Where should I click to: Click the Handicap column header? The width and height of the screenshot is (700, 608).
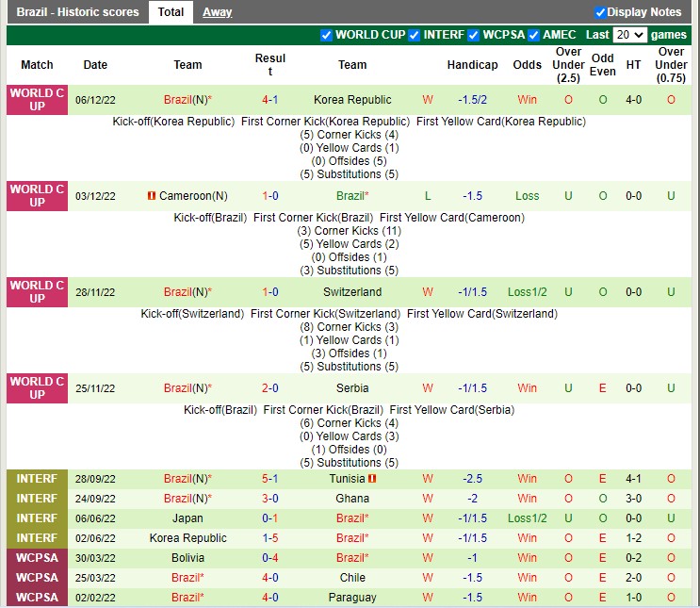[x=472, y=65]
